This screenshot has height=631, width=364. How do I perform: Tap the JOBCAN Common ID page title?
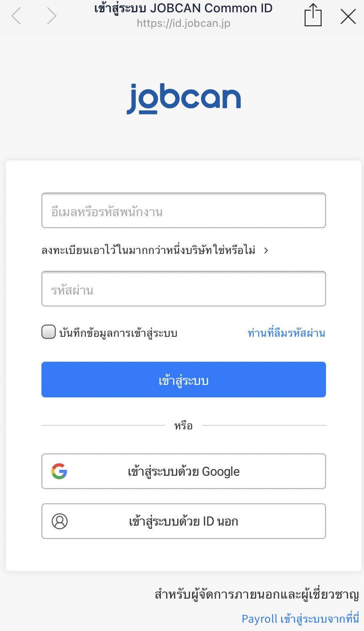183,8
